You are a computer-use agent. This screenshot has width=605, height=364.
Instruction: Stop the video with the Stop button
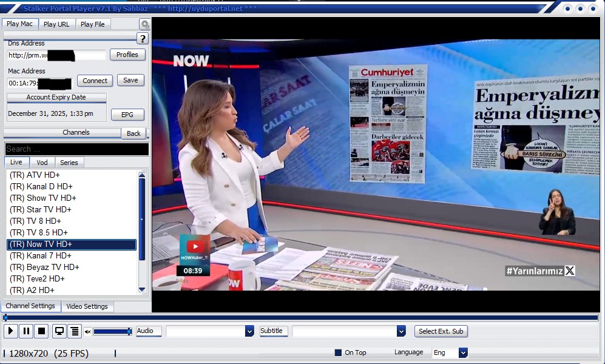pyautogui.click(x=42, y=331)
